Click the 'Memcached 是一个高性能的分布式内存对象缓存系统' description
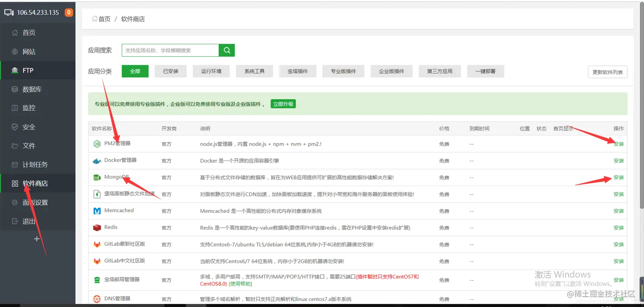 (261, 211)
